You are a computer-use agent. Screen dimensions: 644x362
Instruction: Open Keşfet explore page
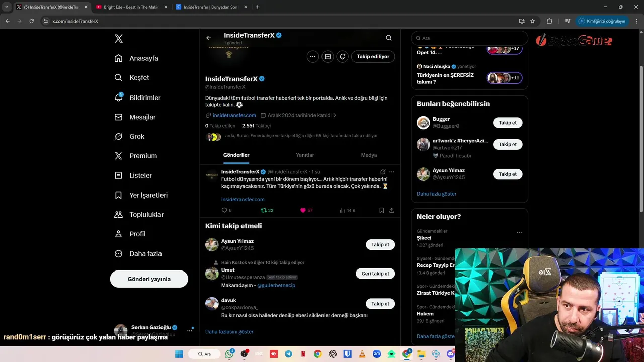pyautogui.click(x=132, y=78)
